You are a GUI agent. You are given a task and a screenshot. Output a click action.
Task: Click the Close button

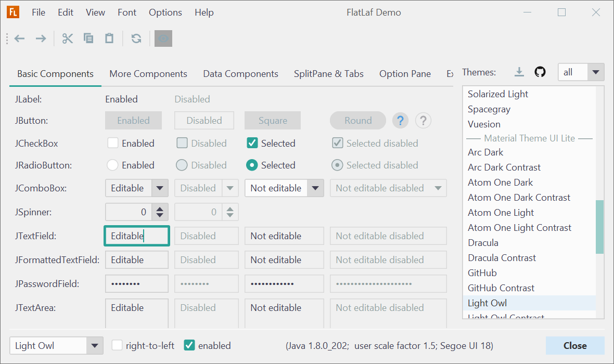tap(575, 345)
